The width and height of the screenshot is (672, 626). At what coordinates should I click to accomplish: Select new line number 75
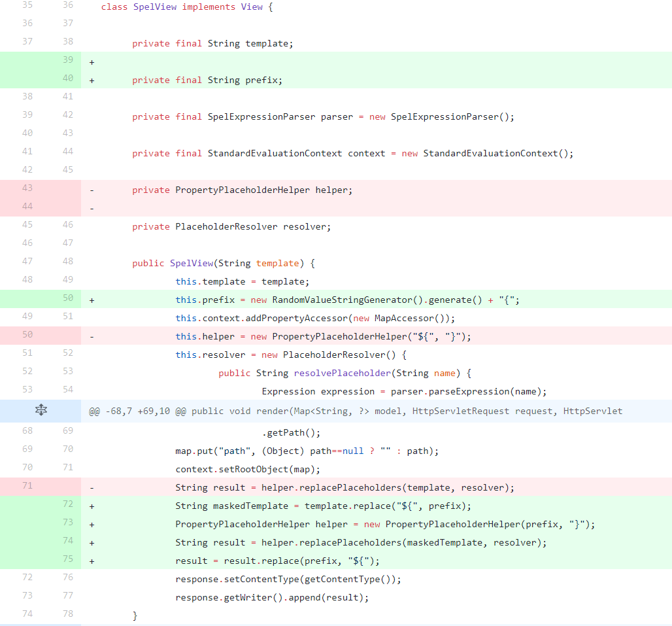[68, 559]
